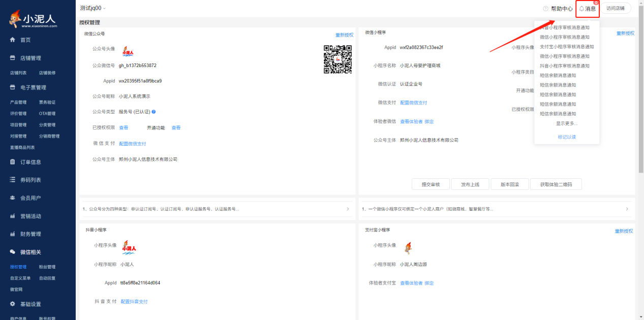
Task: Click 查看体验者 in the 体验者支付宝 row
Action: point(411,283)
